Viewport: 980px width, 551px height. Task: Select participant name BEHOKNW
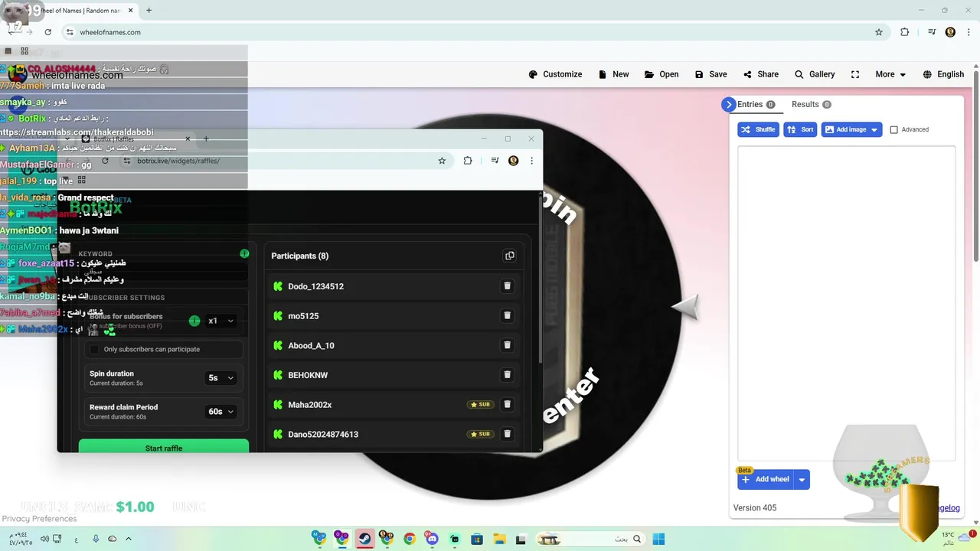[308, 375]
